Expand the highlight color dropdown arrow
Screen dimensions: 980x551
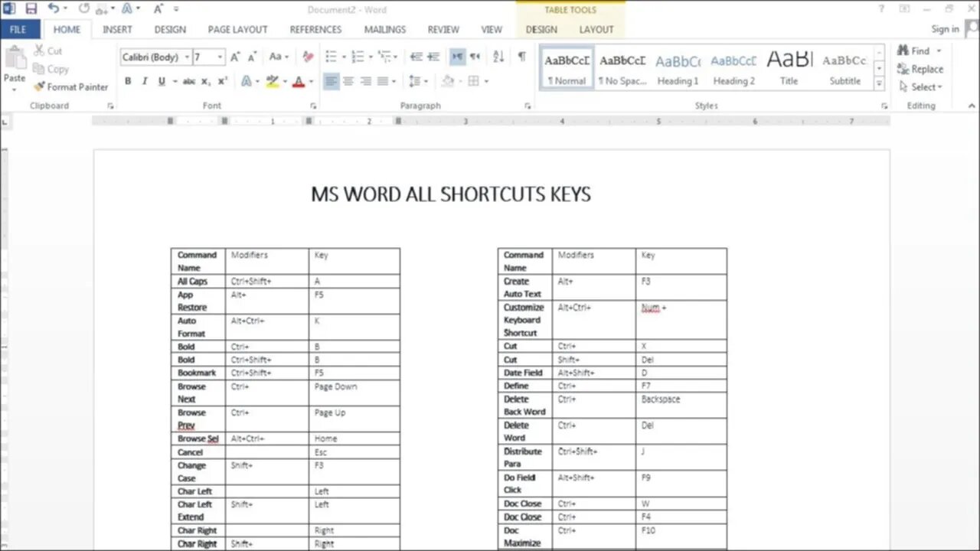tap(285, 81)
